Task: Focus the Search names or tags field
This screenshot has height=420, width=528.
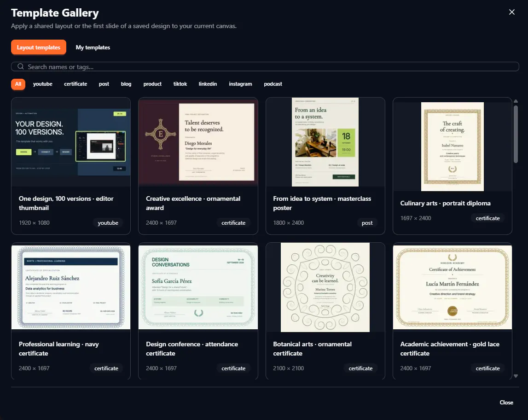Action: [x=265, y=67]
